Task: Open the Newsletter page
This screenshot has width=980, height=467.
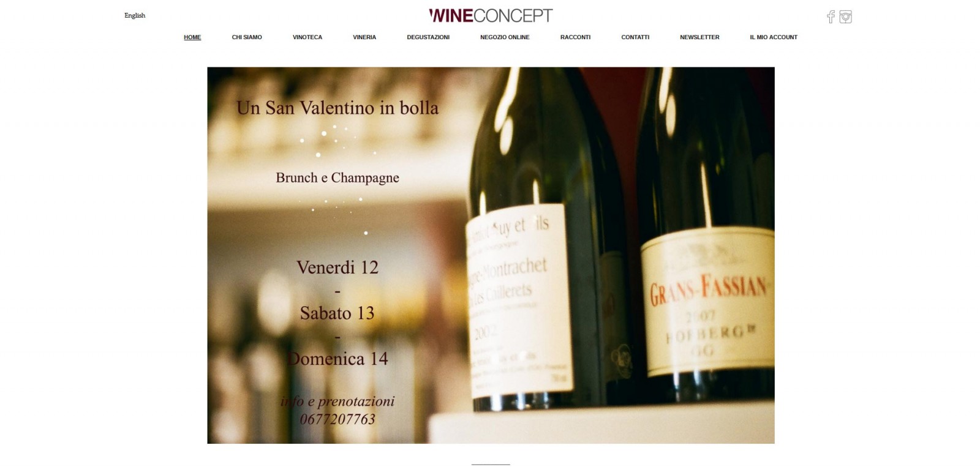Action: click(699, 37)
